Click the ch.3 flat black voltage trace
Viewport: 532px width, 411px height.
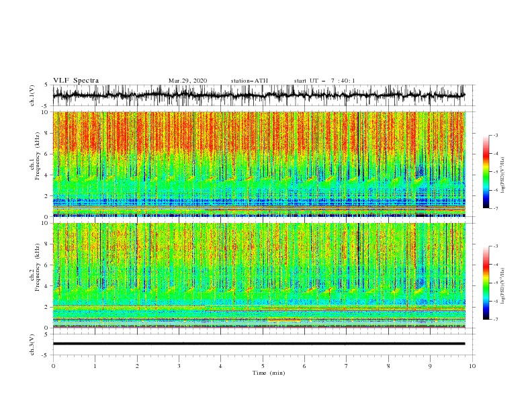259,344
